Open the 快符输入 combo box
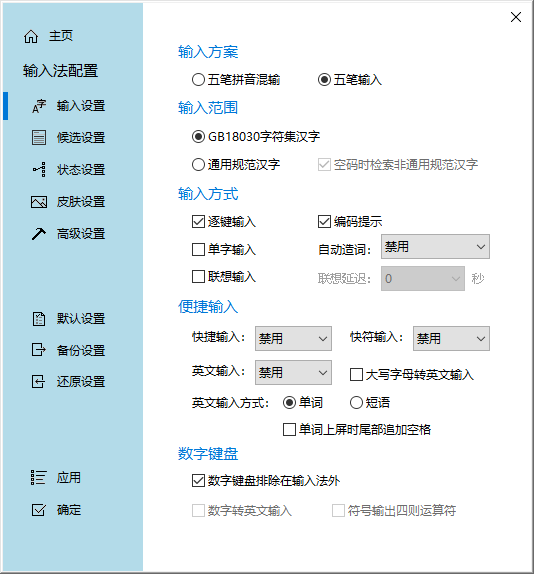This screenshot has height=574, width=534. [x=451, y=339]
